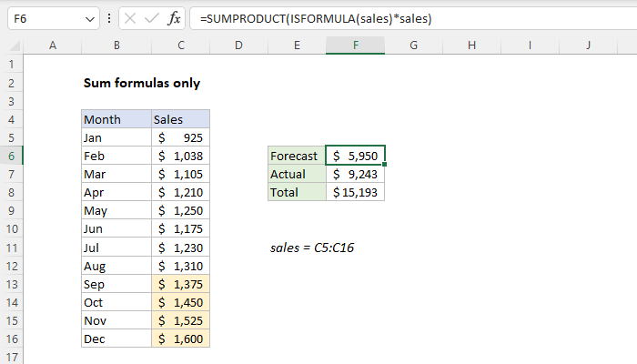Screen dimensions: 637x364
Task: Click the 'Forecast' label cell
Action: click(297, 156)
